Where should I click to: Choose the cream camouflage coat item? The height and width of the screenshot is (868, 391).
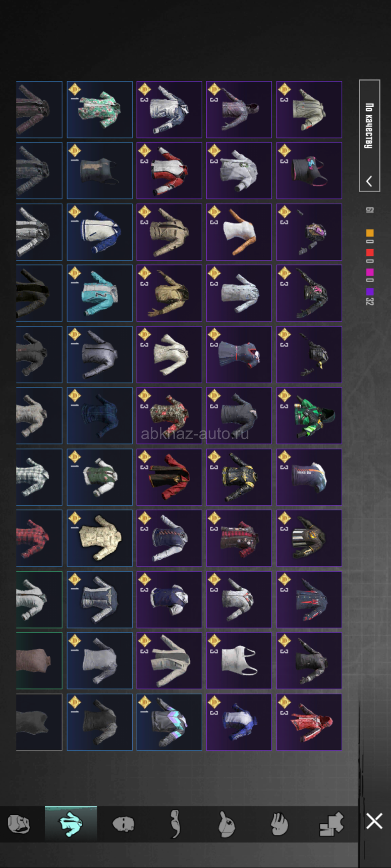tap(100, 538)
